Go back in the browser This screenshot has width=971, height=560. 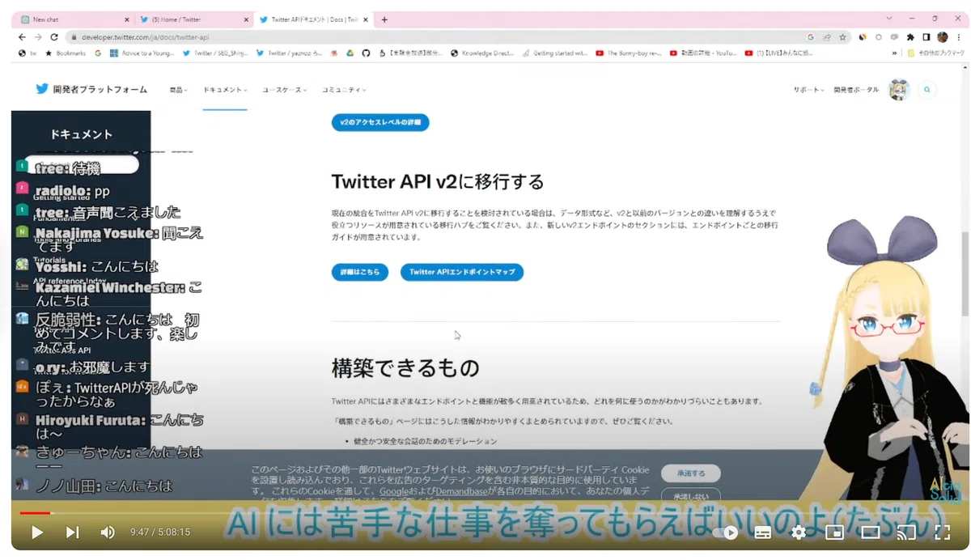(x=22, y=37)
